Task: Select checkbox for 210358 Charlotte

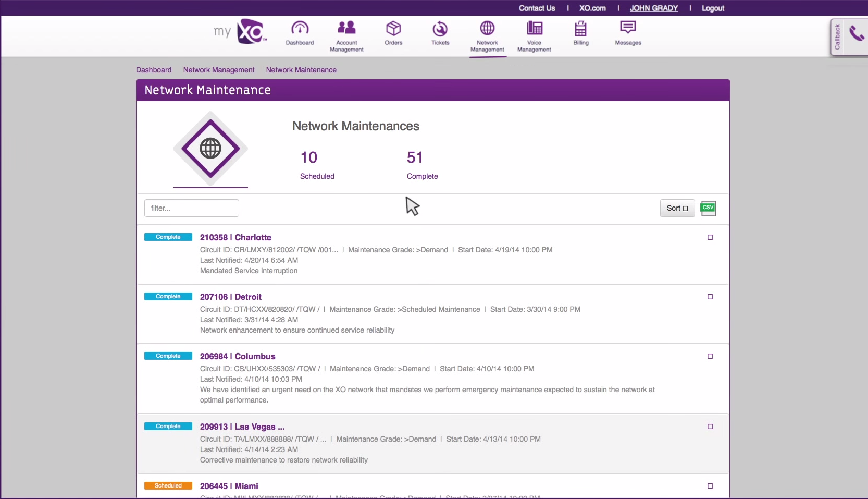Action: point(710,237)
